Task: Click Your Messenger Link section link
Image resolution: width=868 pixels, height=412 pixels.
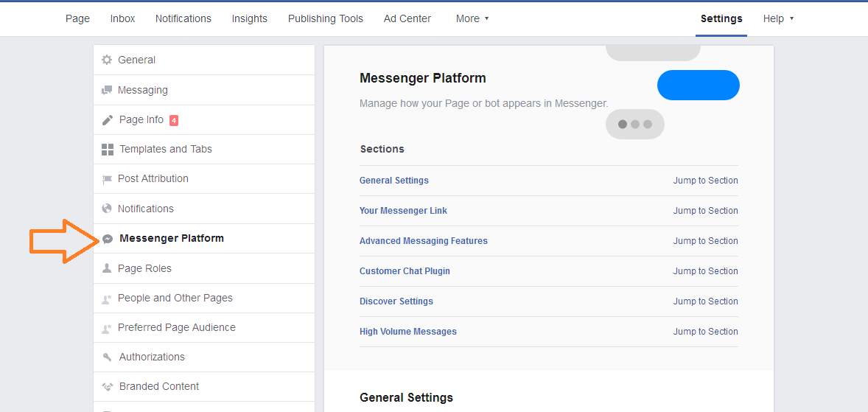Action: [x=403, y=211]
